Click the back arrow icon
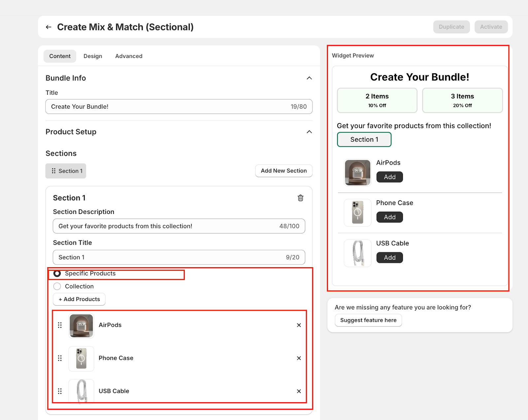 pos(49,27)
